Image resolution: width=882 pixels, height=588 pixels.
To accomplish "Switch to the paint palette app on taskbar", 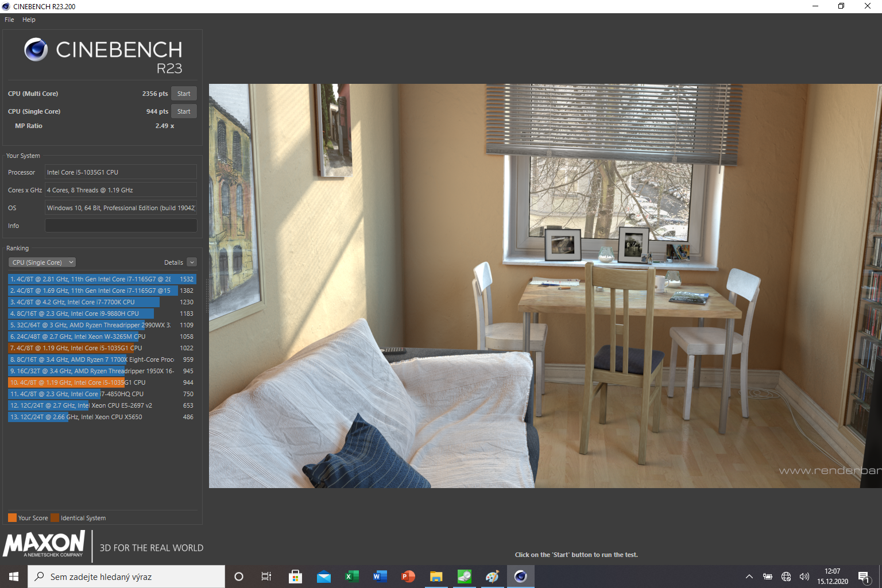I will click(492, 577).
